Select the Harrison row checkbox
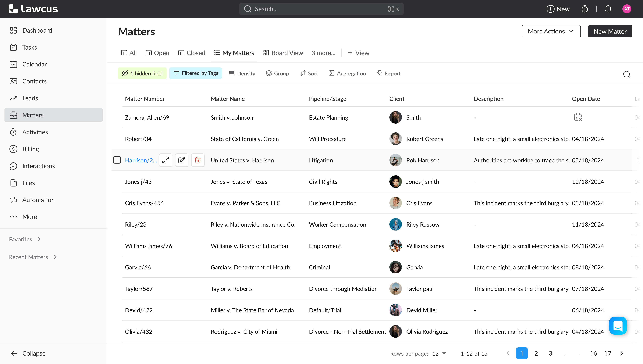The image size is (643, 364). (117, 160)
